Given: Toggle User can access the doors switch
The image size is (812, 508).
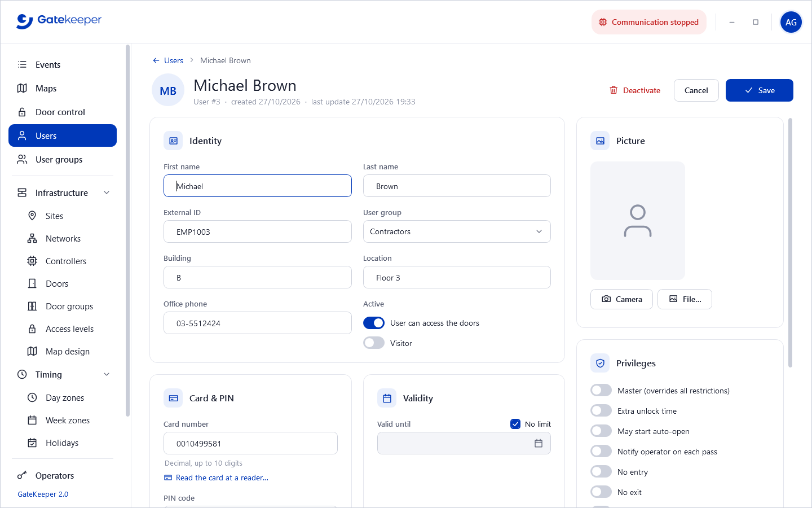Looking at the screenshot, I should (374, 323).
